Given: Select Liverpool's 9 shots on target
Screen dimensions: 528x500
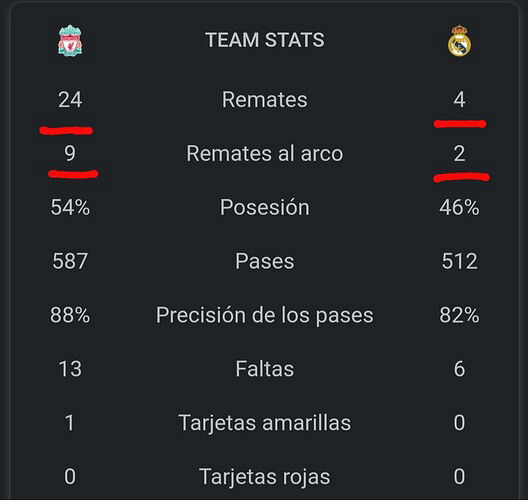Looking at the screenshot, I should click(70, 154).
